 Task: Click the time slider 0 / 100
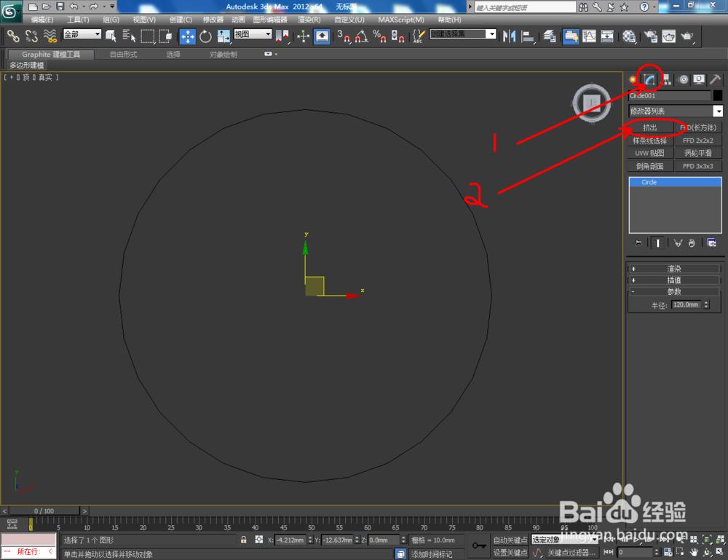(x=44, y=510)
